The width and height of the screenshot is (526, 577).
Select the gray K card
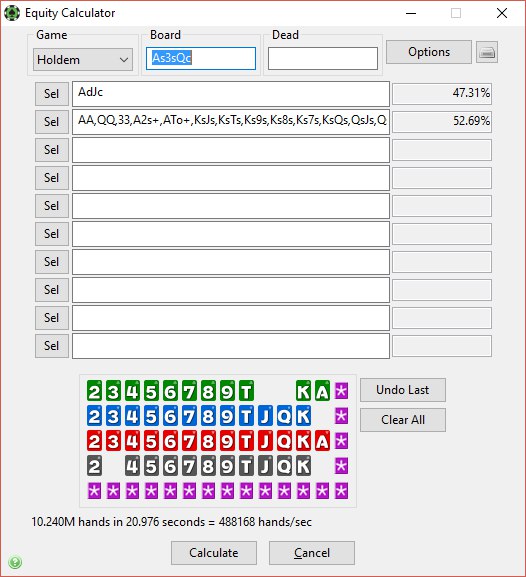tap(303, 466)
